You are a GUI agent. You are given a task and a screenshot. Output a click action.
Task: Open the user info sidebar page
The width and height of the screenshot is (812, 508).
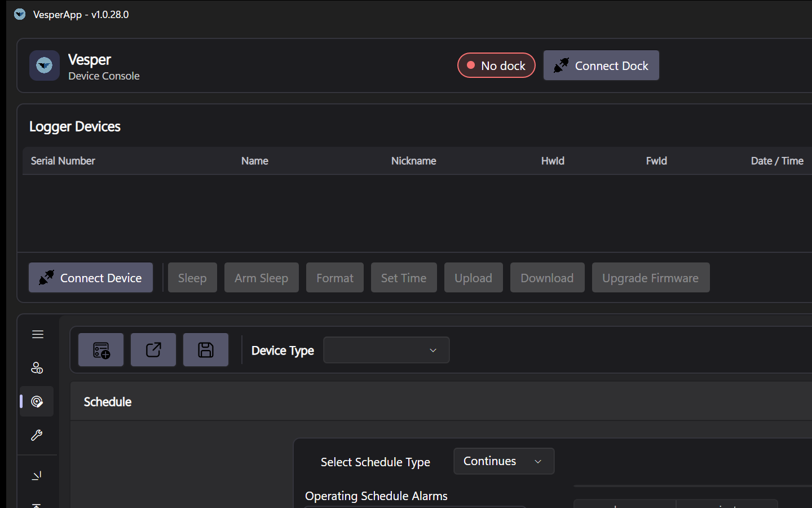pyautogui.click(x=37, y=368)
